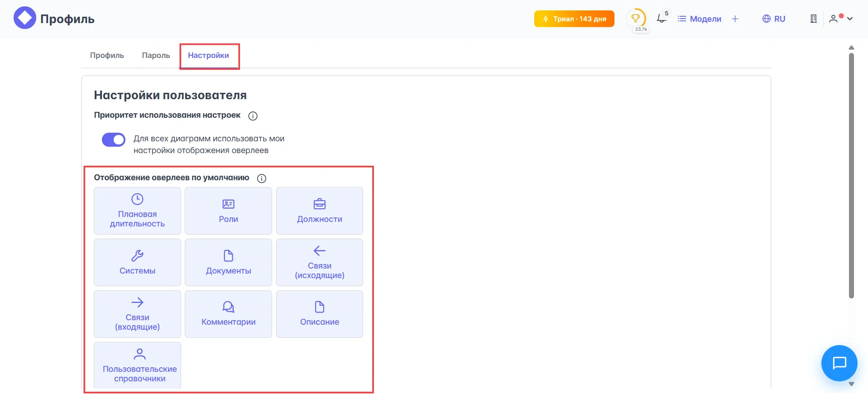
Task: Open the chat support bubble
Action: (839, 363)
